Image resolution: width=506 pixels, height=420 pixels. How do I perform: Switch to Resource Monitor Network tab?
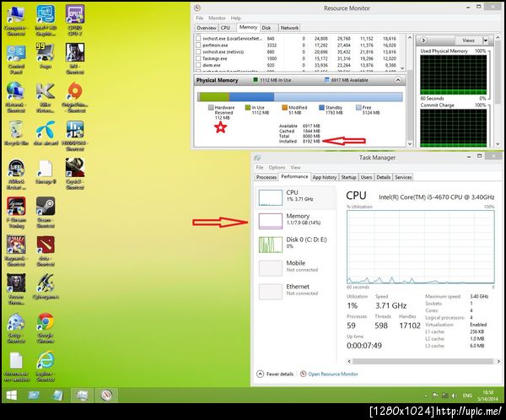coord(289,28)
